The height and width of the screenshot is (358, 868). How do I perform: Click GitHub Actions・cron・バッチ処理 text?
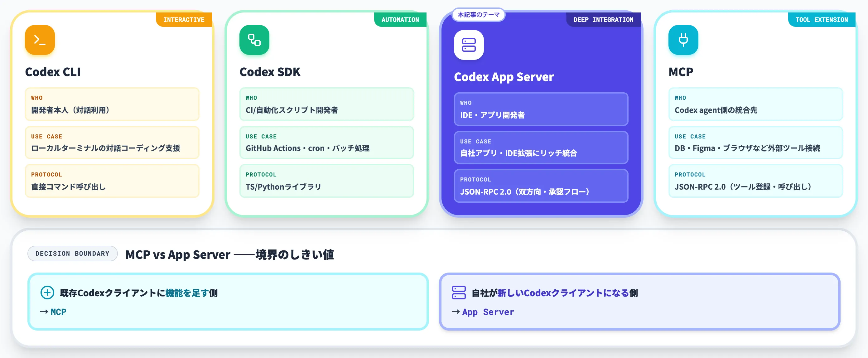pyautogui.click(x=308, y=148)
